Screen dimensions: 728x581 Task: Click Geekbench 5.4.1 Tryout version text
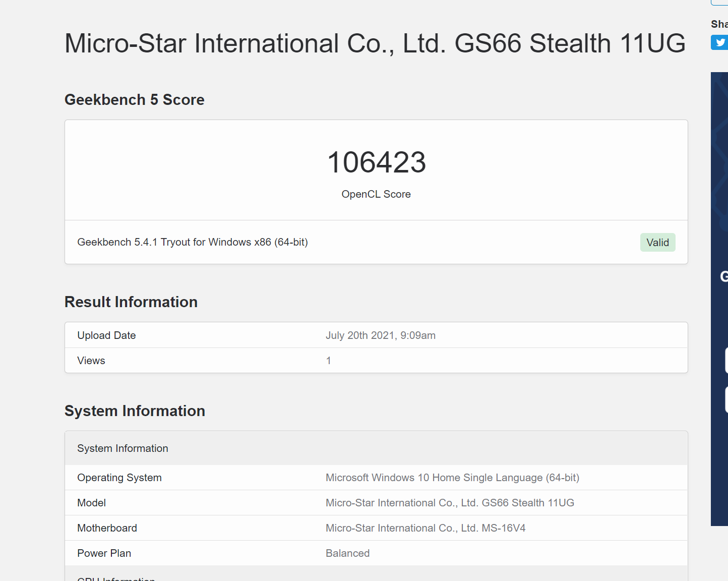(193, 242)
